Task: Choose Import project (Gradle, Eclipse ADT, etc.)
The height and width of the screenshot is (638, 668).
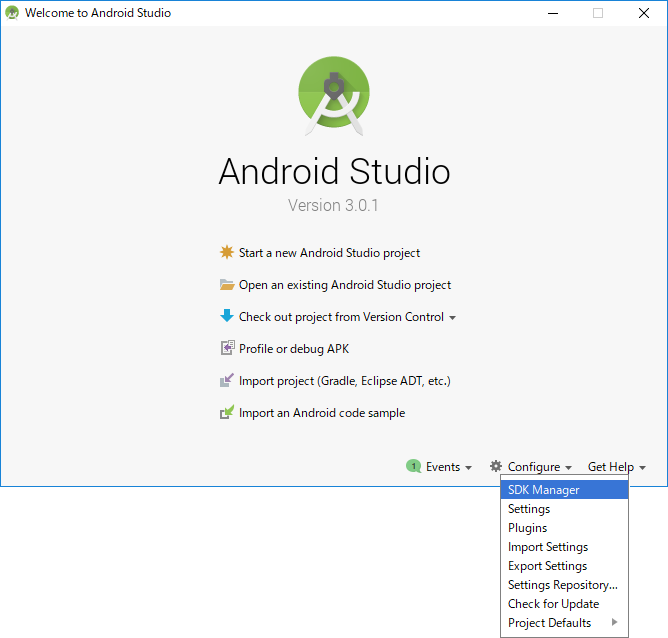Action: [345, 381]
